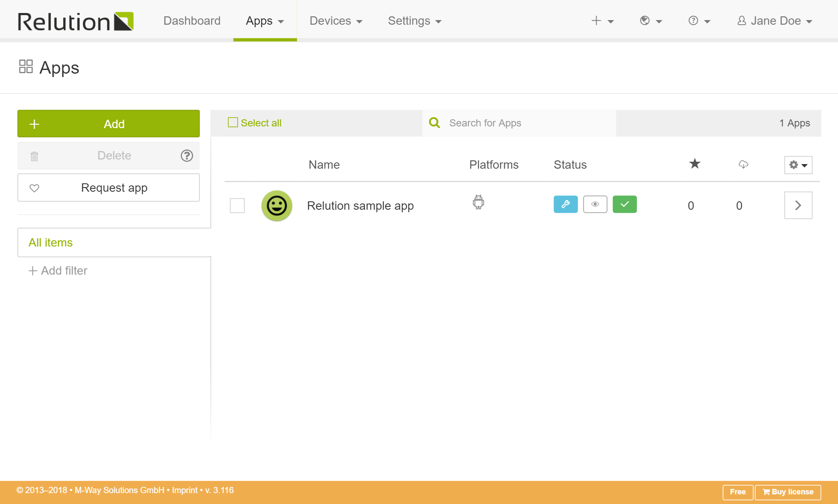Open the Settings menu
This screenshot has height=504, width=838.
coord(414,21)
